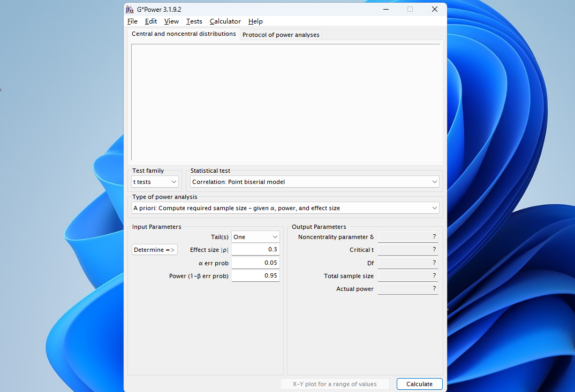This screenshot has height=392, width=575.
Task: Expand the Test family dropdown
Action: point(155,182)
